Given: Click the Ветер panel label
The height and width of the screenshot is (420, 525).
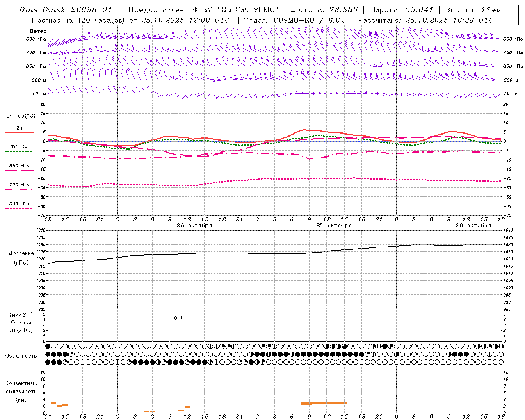Looking at the screenshot, I should point(38,31).
